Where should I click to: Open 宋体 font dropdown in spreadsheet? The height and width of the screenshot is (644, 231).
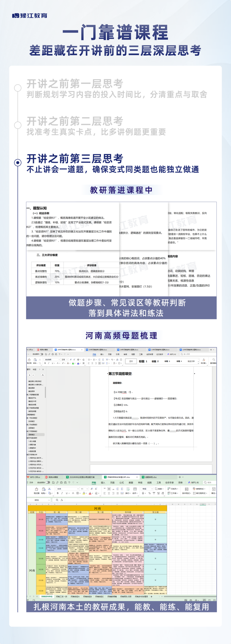[x=68, y=489]
